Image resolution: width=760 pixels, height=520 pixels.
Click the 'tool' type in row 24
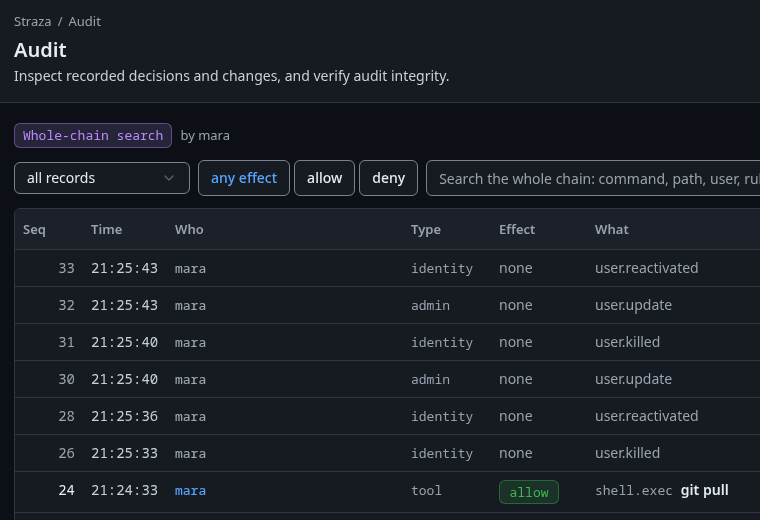pyautogui.click(x=427, y=490)
